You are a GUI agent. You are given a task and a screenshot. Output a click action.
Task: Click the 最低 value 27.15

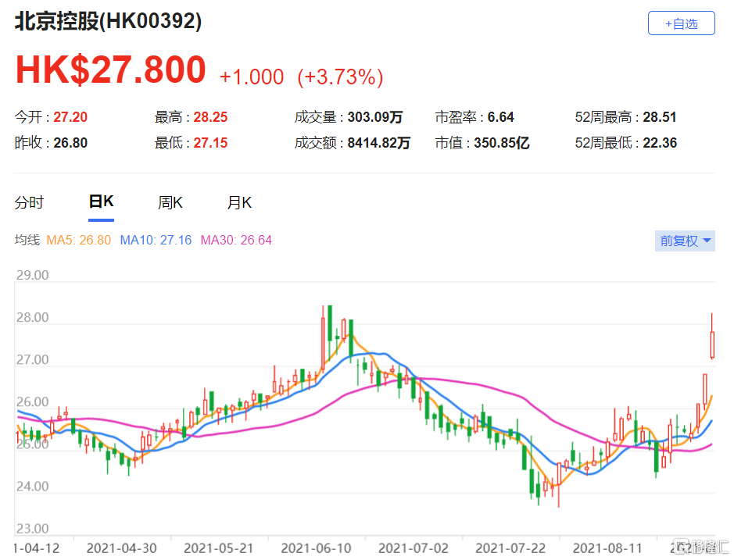click(210, 143)
